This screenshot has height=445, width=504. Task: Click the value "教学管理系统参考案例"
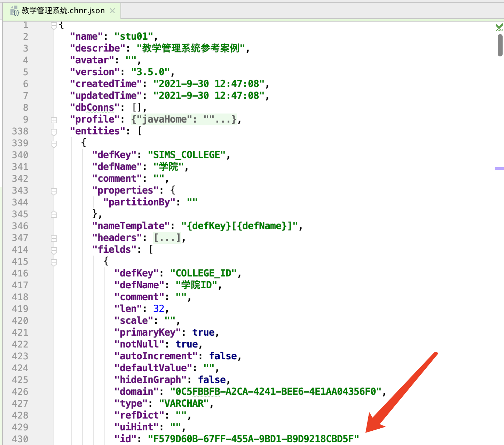[191, 48]
